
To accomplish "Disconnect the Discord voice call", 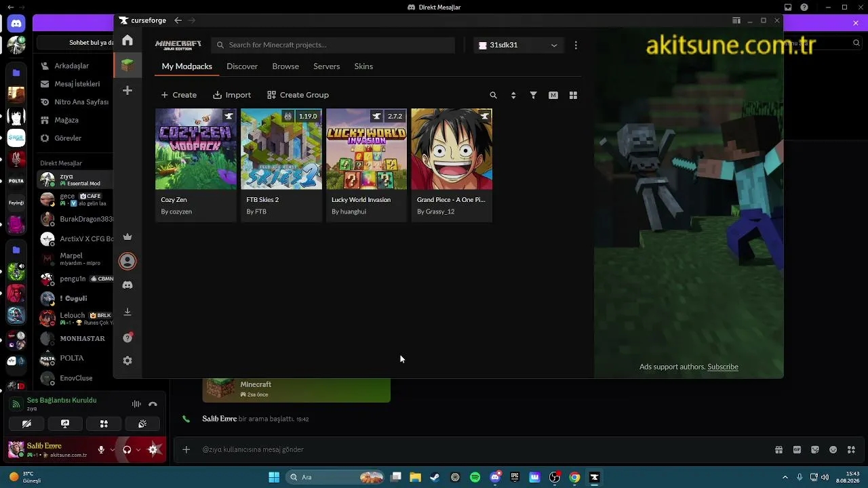I will (x=153, y=404).
